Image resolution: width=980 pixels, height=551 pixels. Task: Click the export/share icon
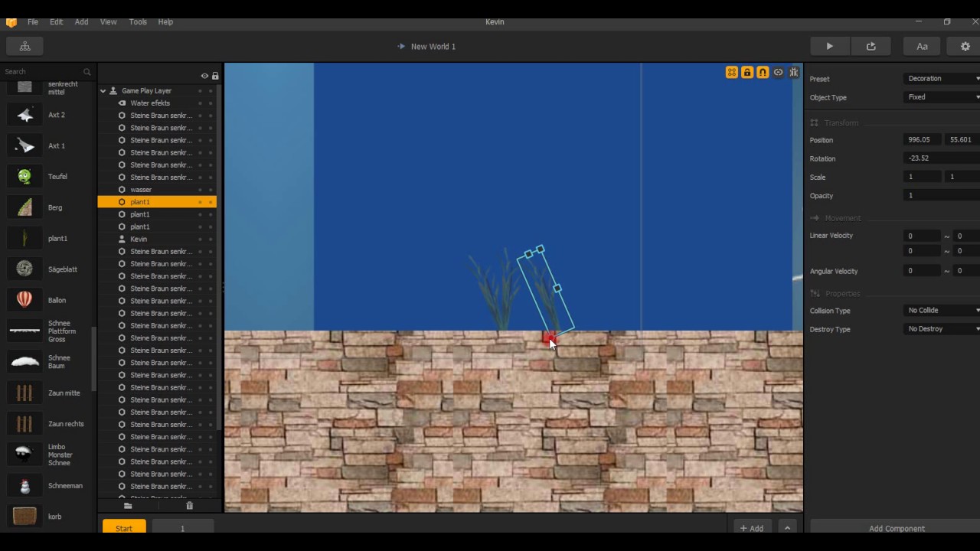pyautogui.click(x=871, y=47)
